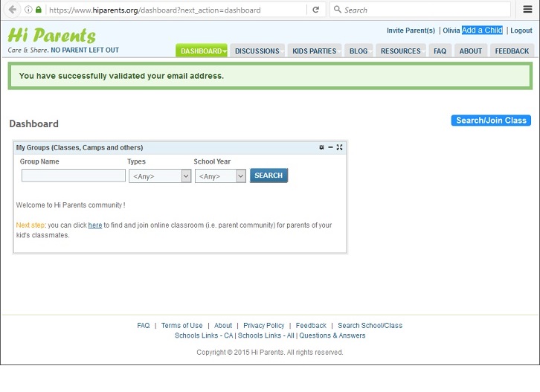Click the green padlock security icon
The width and height of the screenshot is (540, 392).
pos(39,10)
